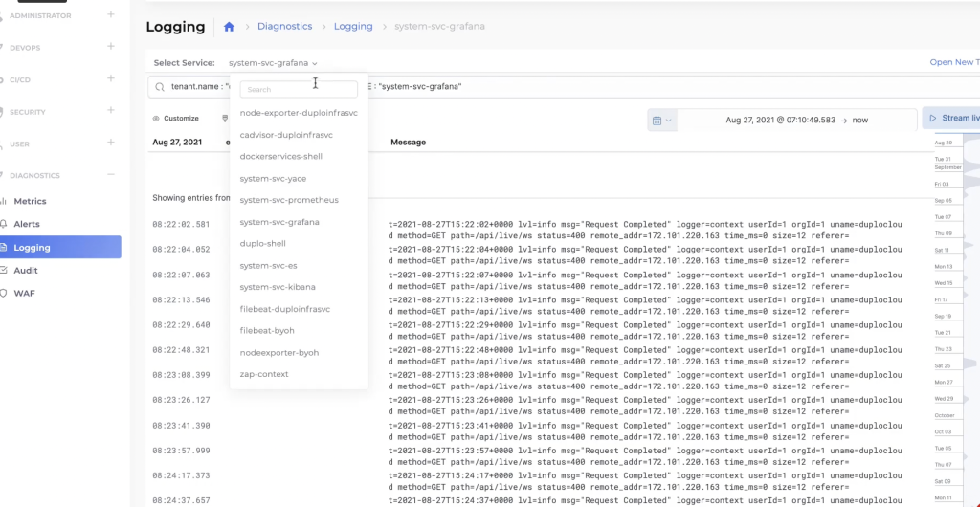Click the Metrics chart icon in sidebar
The image size is (980, 507).
pos(5,201)
